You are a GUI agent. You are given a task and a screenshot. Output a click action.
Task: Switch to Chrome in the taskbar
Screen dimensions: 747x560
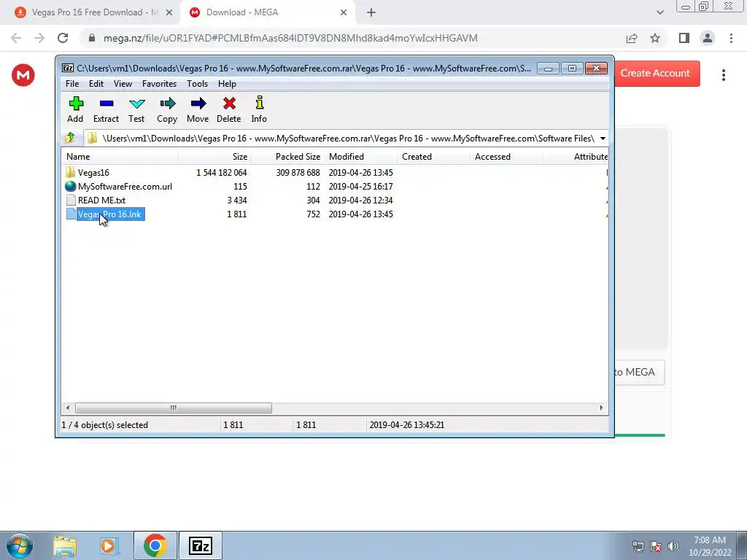click(x=155, y=545)
